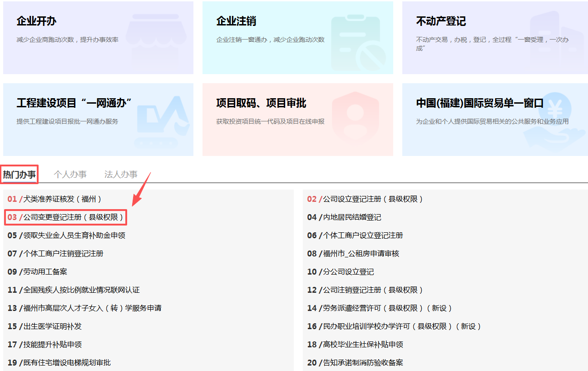Switch to the 法人办事 tab
The height and width of the screenshot is (371, 588).
coord(120,174)
